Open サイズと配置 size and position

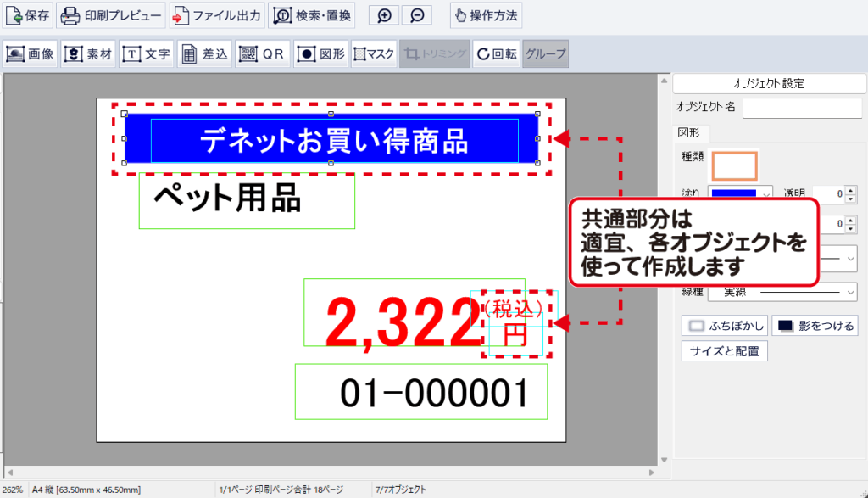tap(724, 350)
